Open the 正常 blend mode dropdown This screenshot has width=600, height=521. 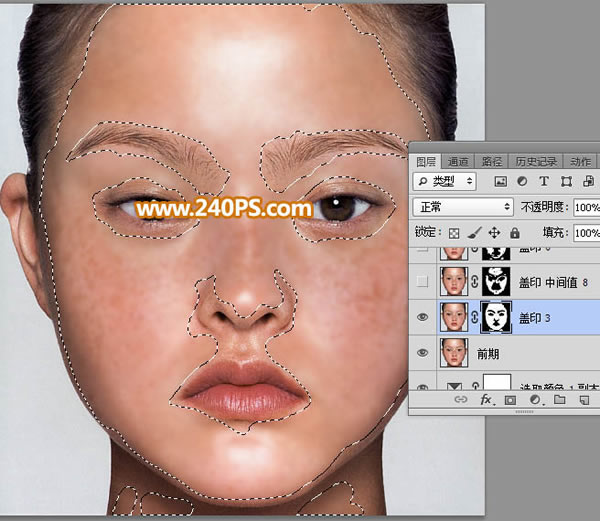click(x=463, y=207)
